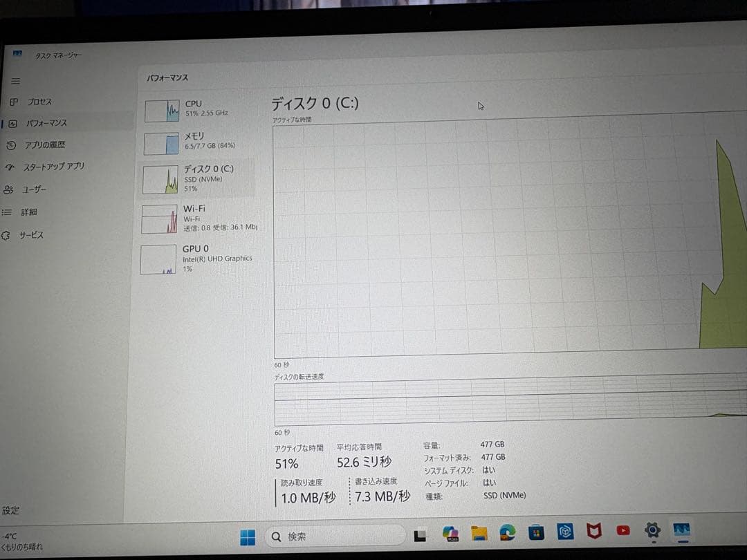The image size is (747, 560).
Task: Switch to the プロセス (Processes) tab
Action: point(41,101)
